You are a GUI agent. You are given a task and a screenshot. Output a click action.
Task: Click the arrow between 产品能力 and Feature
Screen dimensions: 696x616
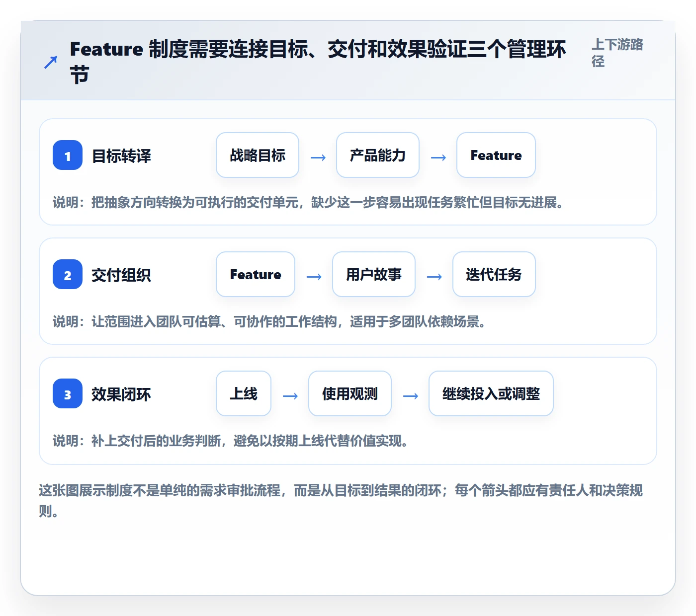coord(438,157)
